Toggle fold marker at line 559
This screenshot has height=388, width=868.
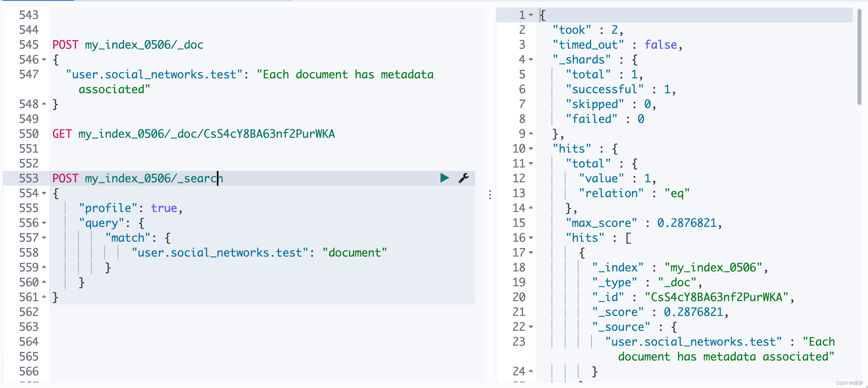(x=44, y=267)
